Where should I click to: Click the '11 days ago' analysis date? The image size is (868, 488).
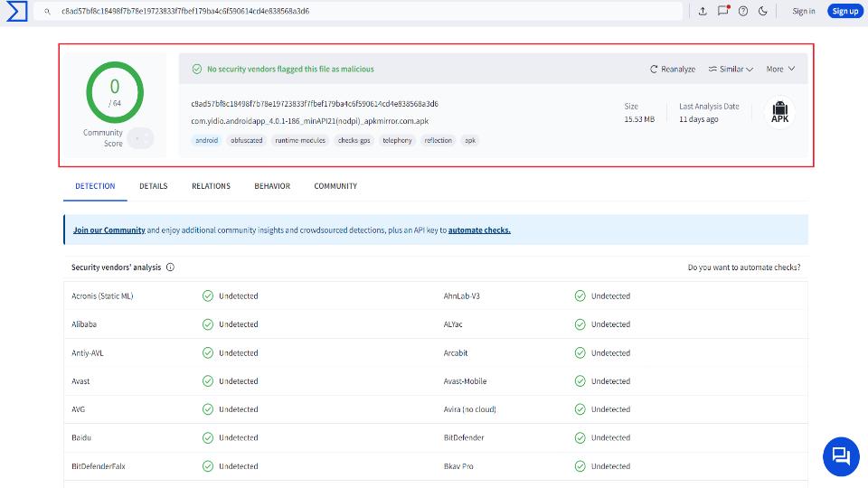(699, 119)
